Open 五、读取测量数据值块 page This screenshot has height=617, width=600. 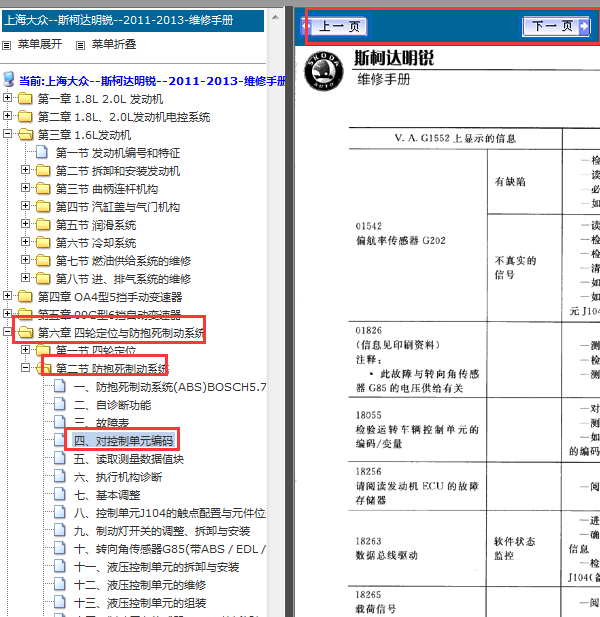tap(129, 459)
